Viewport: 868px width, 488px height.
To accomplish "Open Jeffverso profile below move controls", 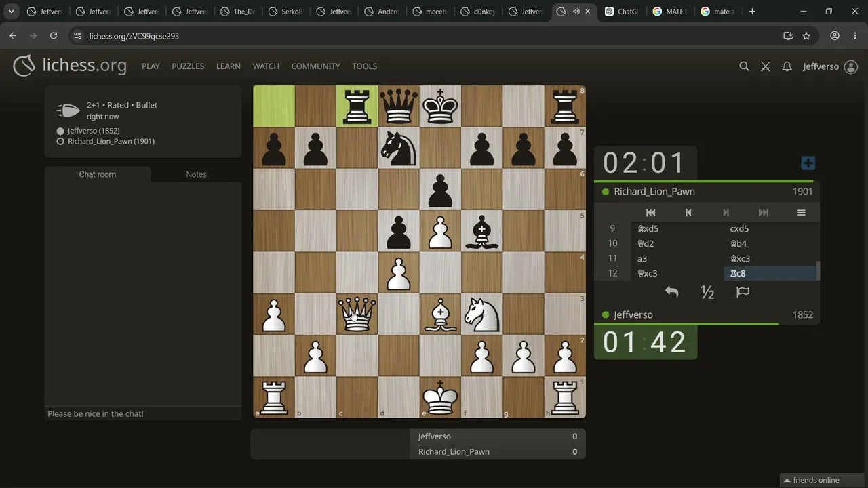I will 633,315.
